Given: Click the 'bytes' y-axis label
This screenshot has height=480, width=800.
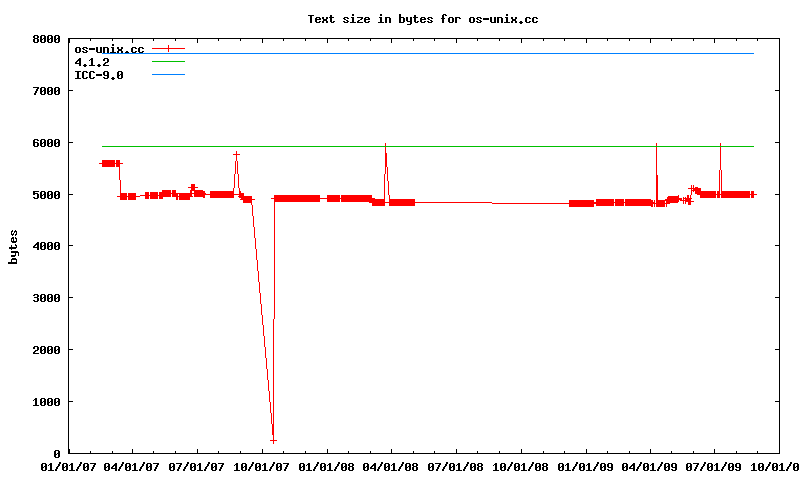Looking at the screenshot, I should click(14, 246).
